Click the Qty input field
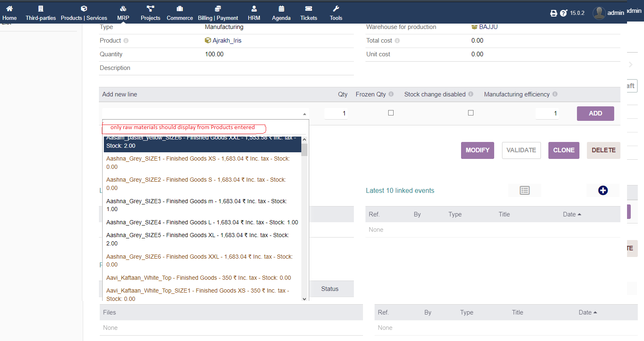 (336, 113)
